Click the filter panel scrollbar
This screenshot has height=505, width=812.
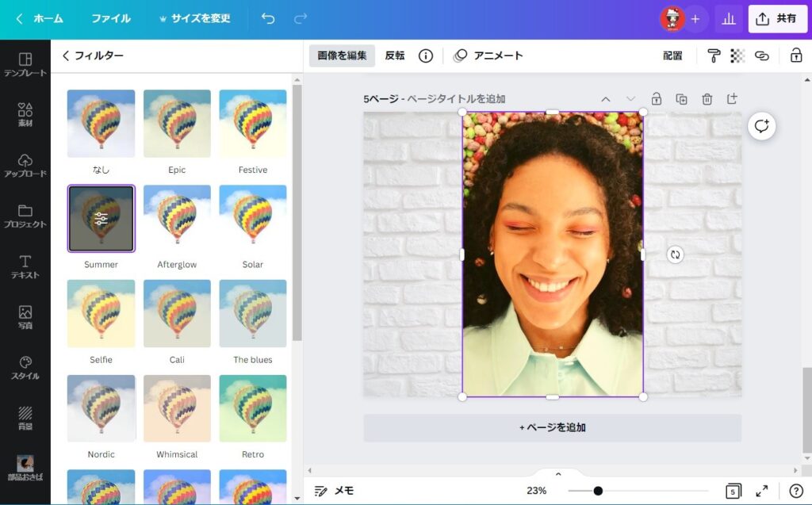[x=297, y=212]
